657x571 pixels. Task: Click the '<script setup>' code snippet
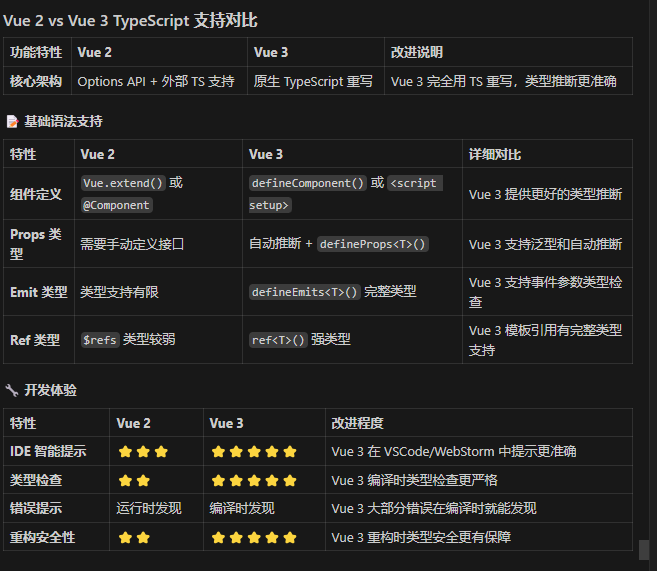tap(346, 194)
